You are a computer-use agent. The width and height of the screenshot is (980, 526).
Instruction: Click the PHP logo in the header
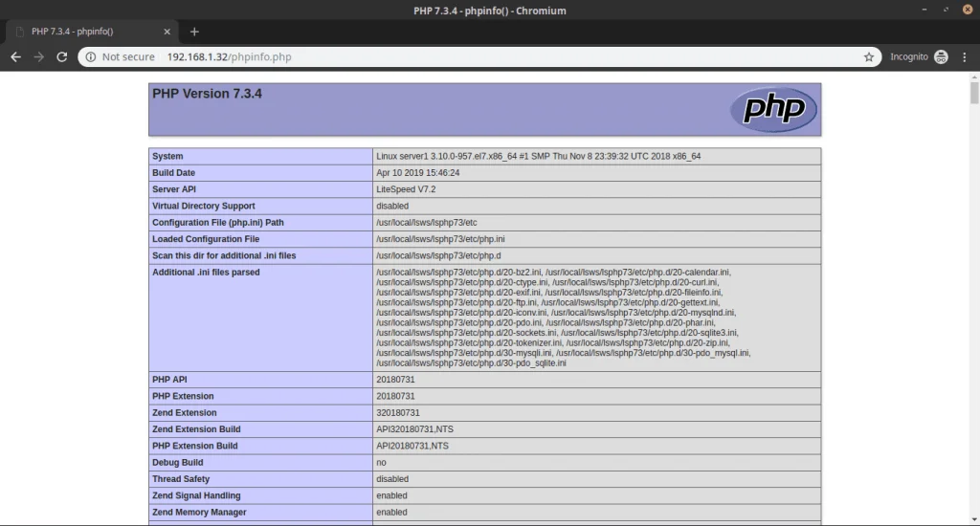[773, 109]
